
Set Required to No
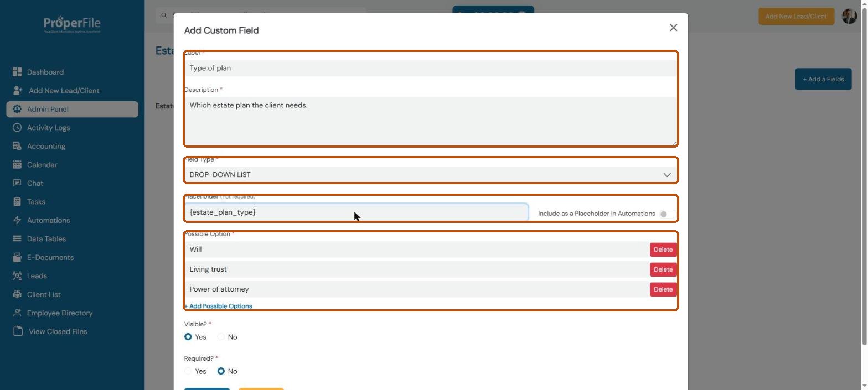tap(221, 371)
